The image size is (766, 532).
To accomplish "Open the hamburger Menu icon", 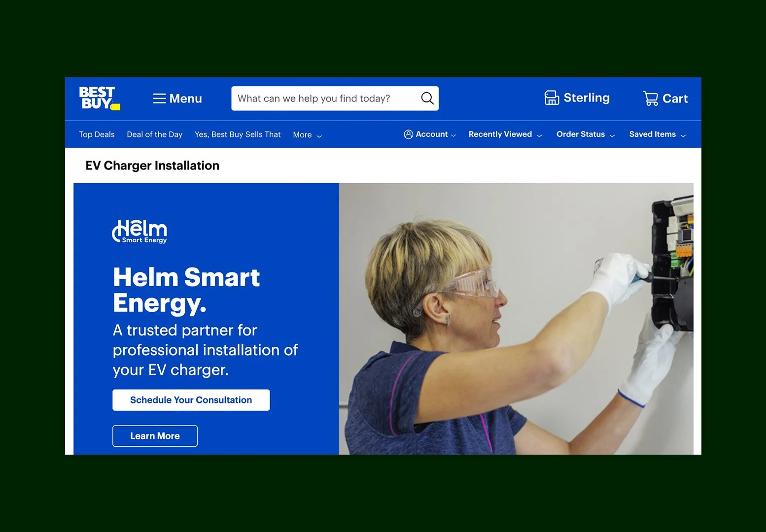I will coord(159,99).
